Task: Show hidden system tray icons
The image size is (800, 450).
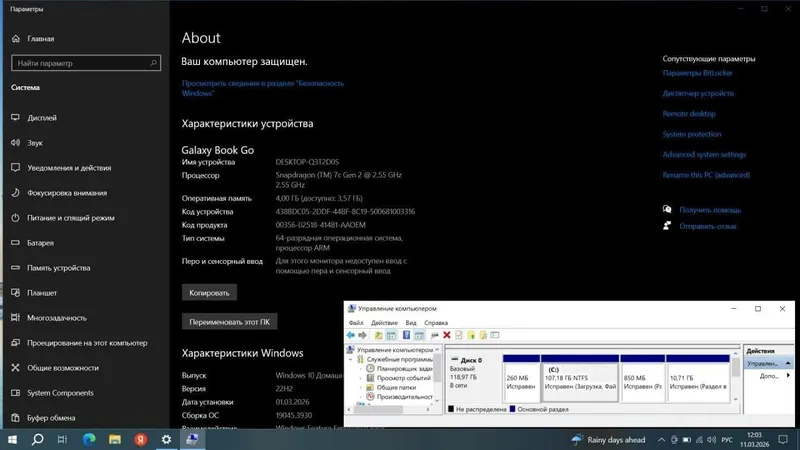Action: point(661,440)
